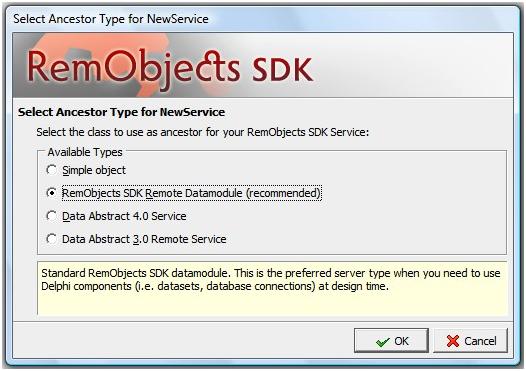Click the red X icon on Cancel
Screen dimensions: 526x371
[453, 341]
